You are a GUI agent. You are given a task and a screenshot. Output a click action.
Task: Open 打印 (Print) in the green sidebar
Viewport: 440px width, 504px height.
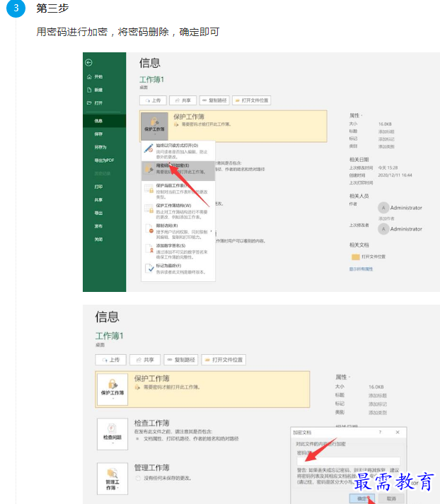pos(98,187)
